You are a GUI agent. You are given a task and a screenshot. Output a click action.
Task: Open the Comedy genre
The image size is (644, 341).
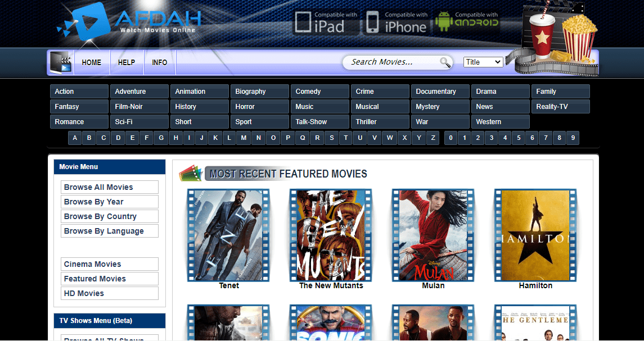coord(320,92)
